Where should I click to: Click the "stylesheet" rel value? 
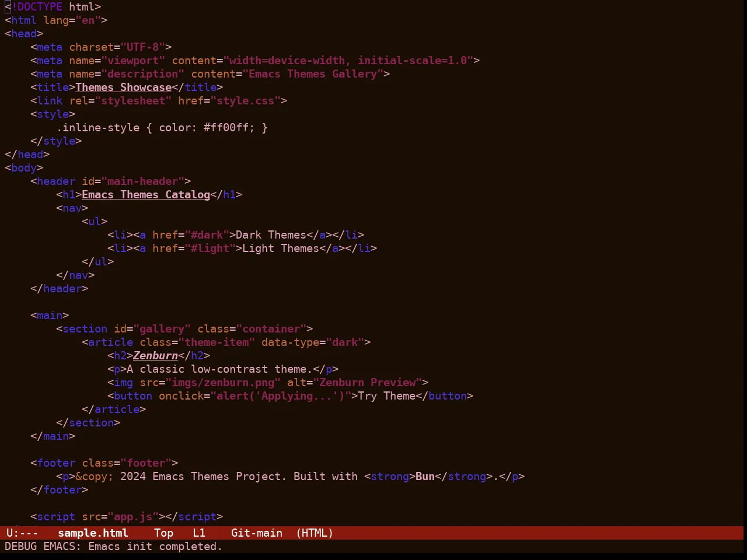[133, 100]
